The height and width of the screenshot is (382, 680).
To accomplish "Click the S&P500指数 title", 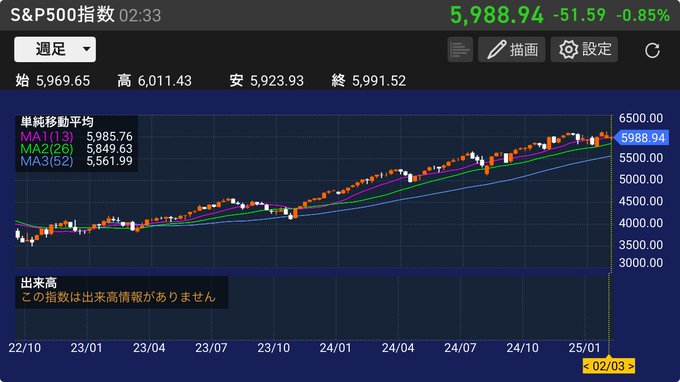I will click(x=62, y=15).
